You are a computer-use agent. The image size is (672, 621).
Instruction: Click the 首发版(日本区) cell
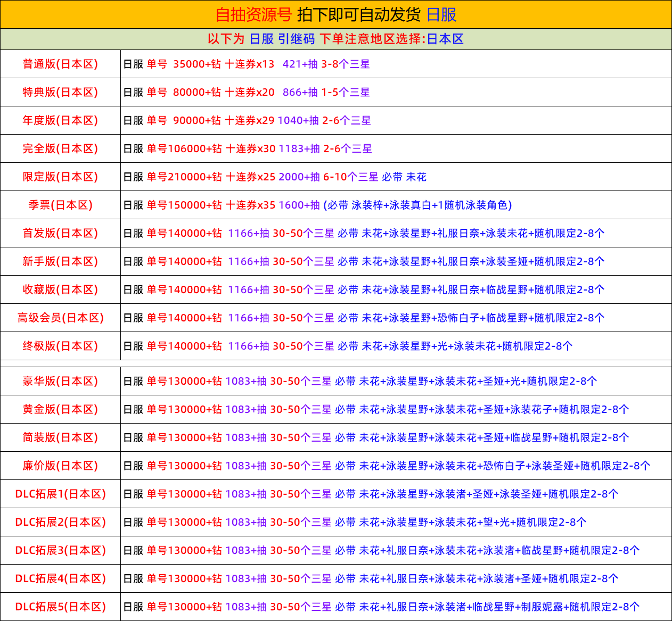(x=60, y=233)
